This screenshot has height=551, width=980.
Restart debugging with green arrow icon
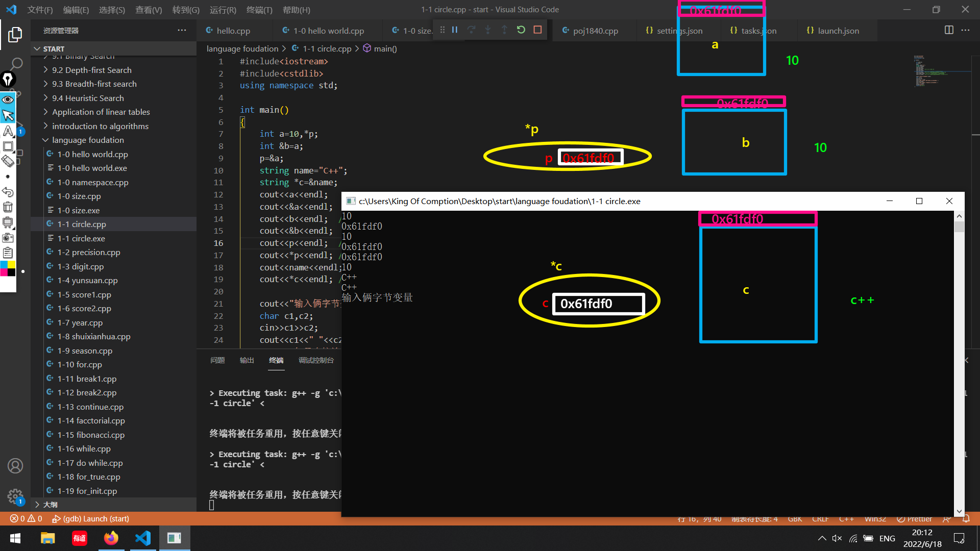click(x=521, y=30)
